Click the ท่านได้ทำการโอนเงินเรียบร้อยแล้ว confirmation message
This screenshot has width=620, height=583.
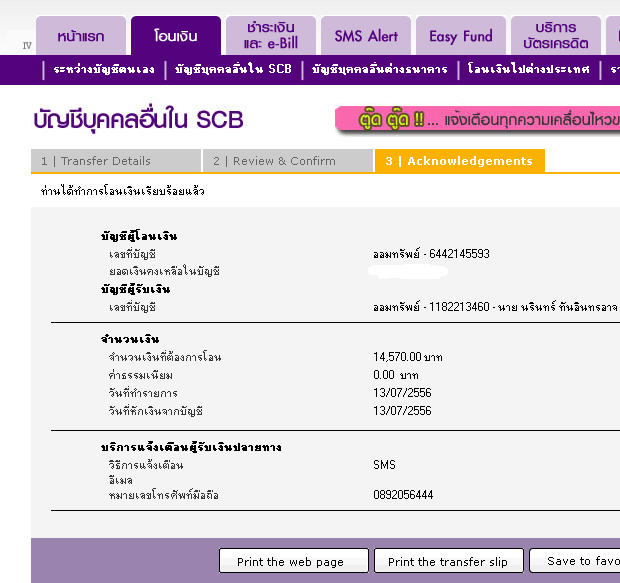pos(123,191)
